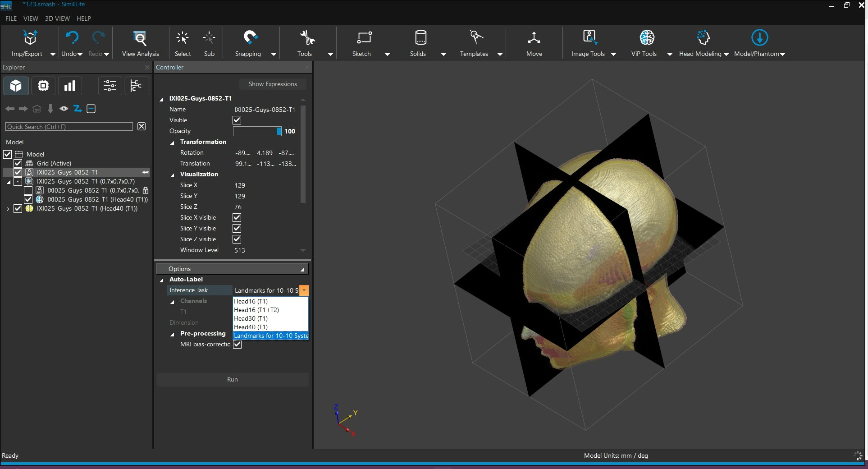Collapse the Transformation section

(x=172, y=143)
